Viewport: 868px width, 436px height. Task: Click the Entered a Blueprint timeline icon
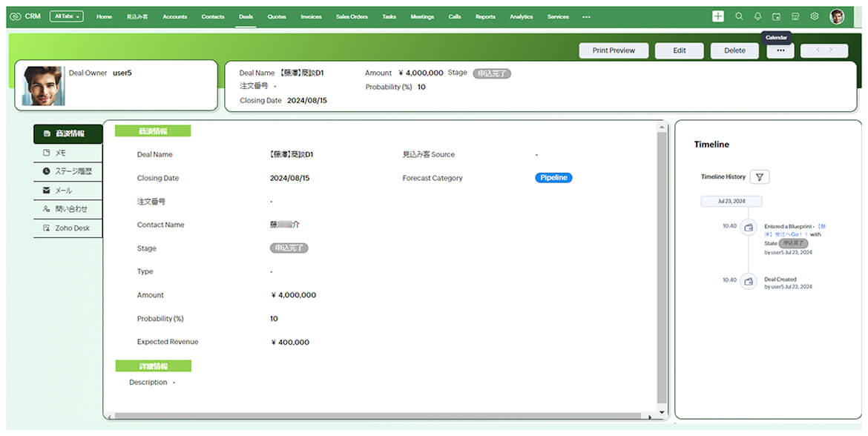(749, 228)
